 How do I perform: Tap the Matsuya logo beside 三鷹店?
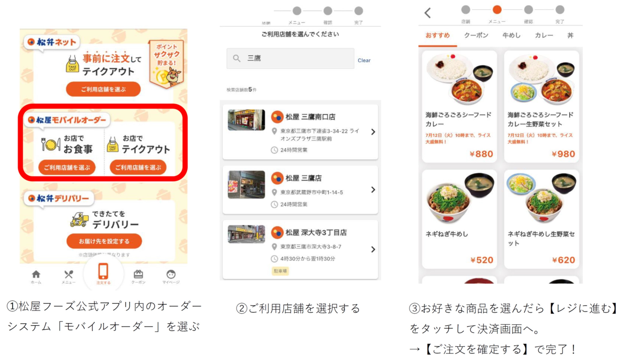(277, 178)
